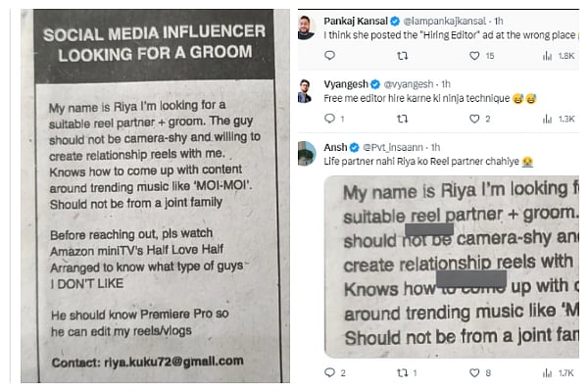Reply to Vyangesh's tweet
588x392 pixels.
tap(329, 119)
